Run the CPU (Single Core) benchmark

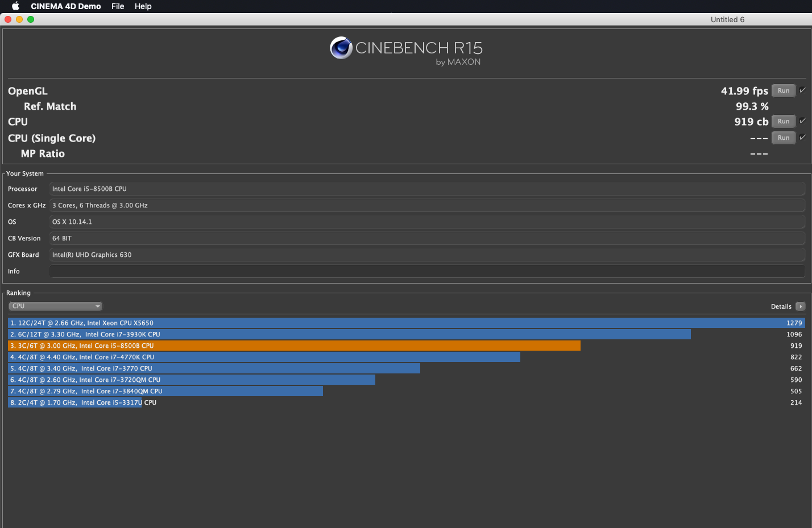pos(784,138)
